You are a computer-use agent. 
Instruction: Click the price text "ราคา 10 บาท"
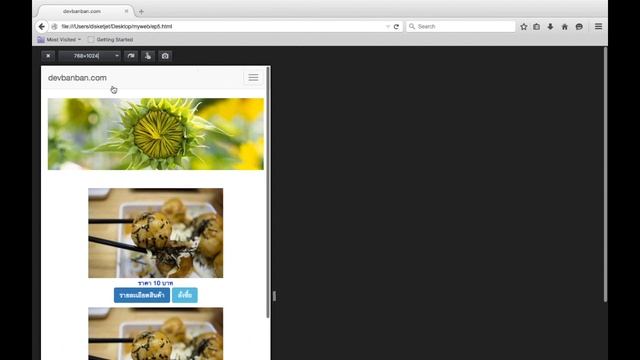(x=156, y=283)
